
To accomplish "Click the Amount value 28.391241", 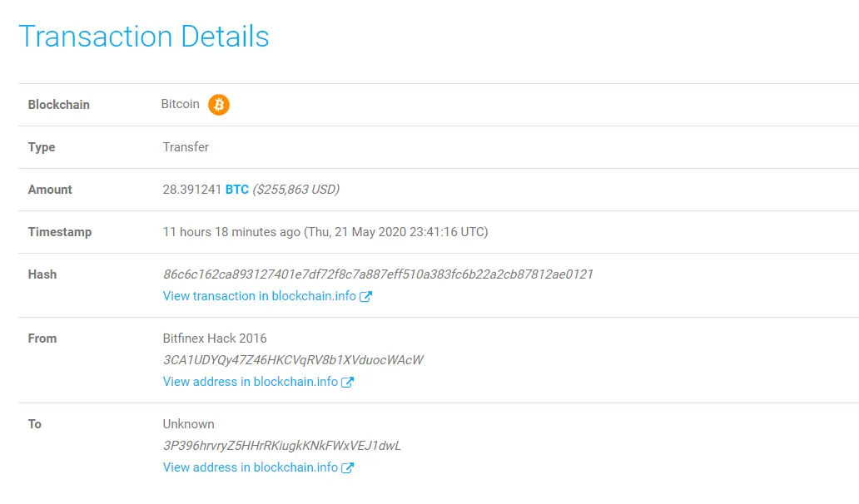I will click(192, 189).
